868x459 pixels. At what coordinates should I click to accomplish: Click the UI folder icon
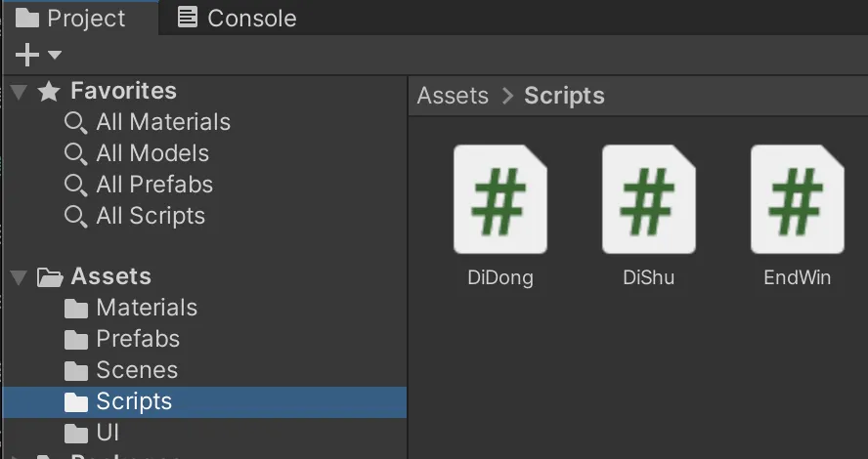76,433
